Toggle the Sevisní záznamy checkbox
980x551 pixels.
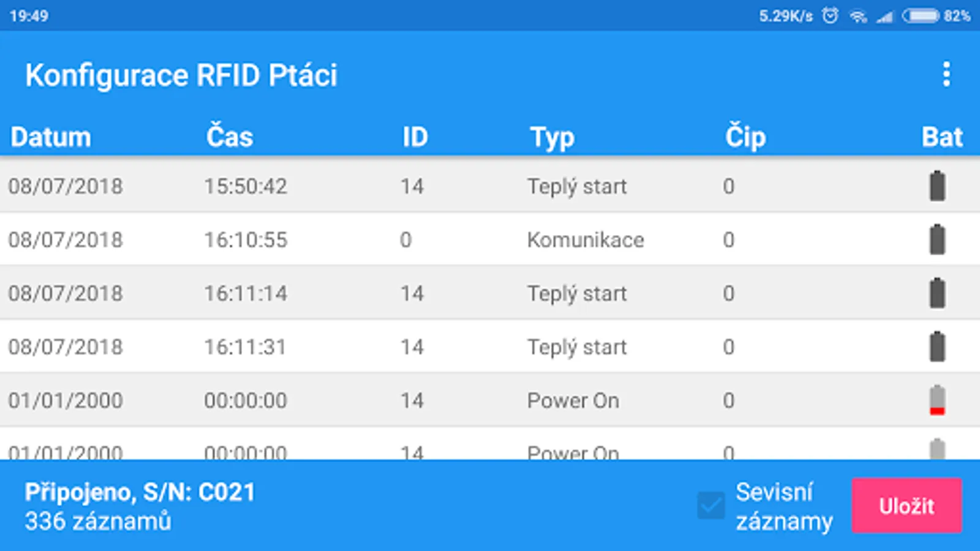[x=711, y=506]
